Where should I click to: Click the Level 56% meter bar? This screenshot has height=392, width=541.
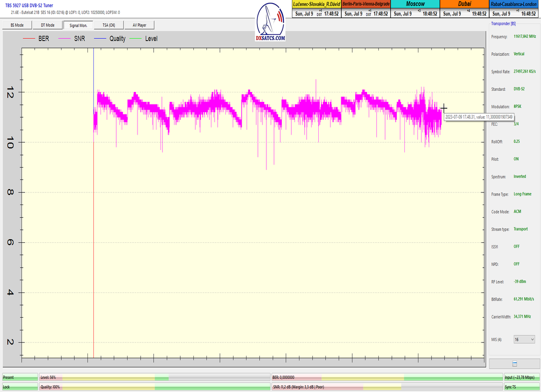pyautogui.click(x=154, y=377)
